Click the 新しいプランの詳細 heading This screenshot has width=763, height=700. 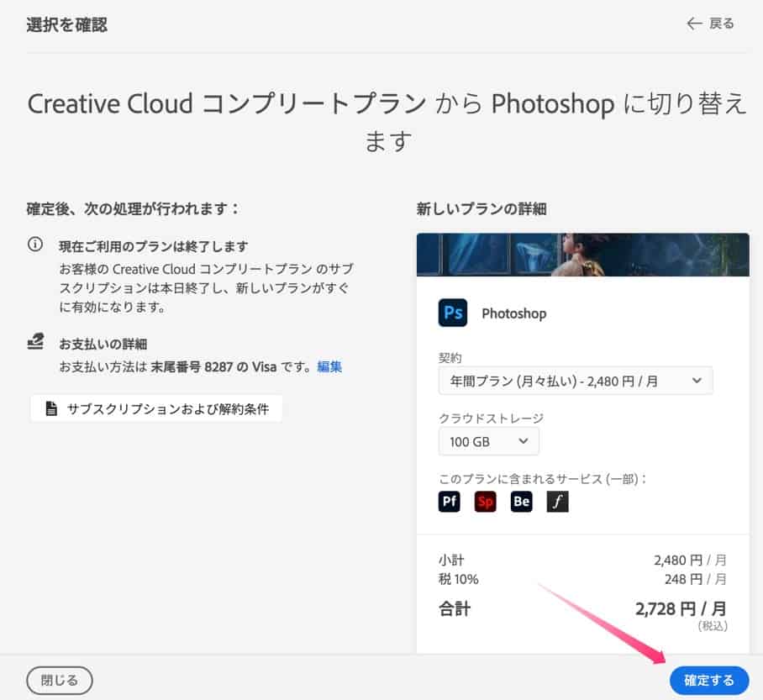pos(481,208)
